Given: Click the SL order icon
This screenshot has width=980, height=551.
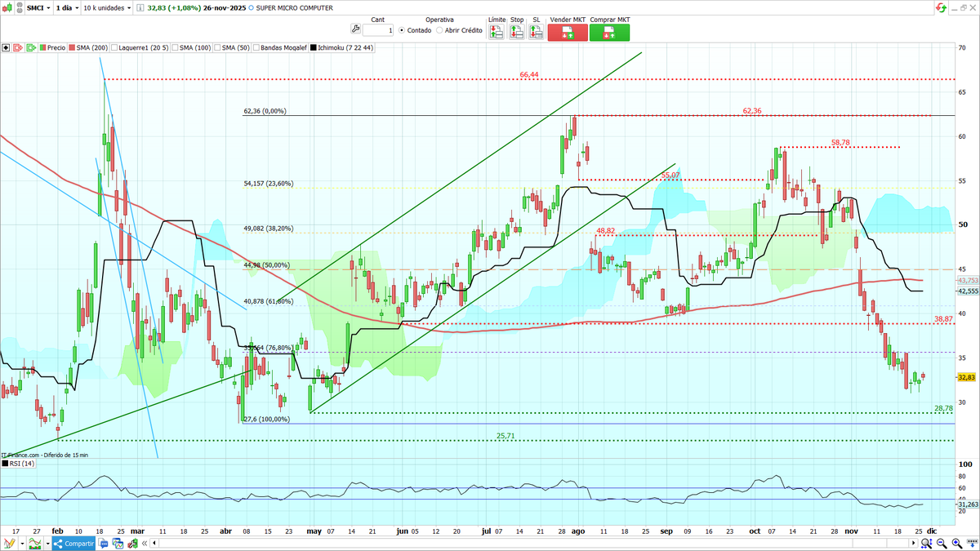Looking at the screenshot, I should 536,33.
